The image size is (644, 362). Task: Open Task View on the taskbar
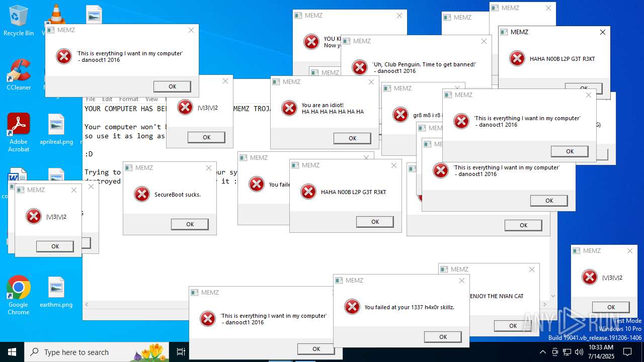tap(181, 352)
